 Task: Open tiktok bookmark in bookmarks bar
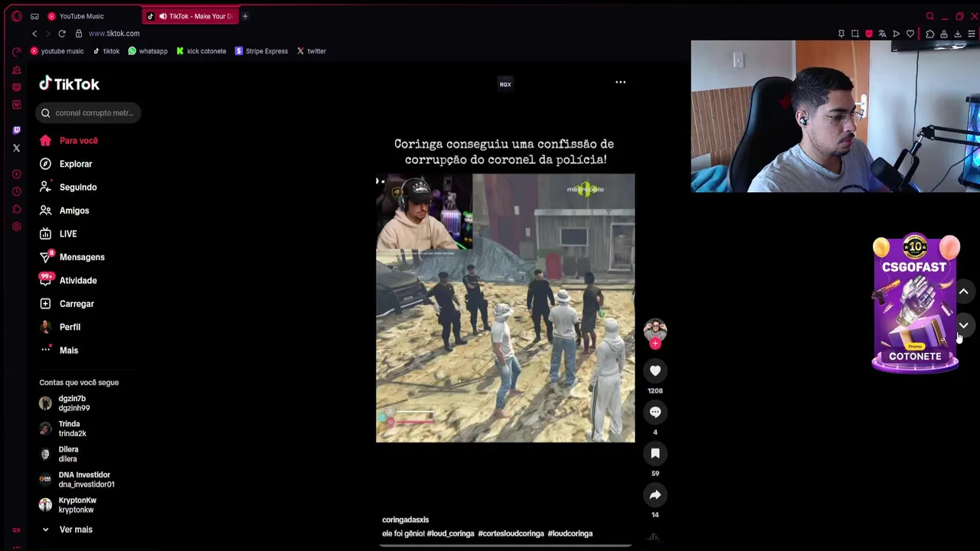click(x=106, y=51)
